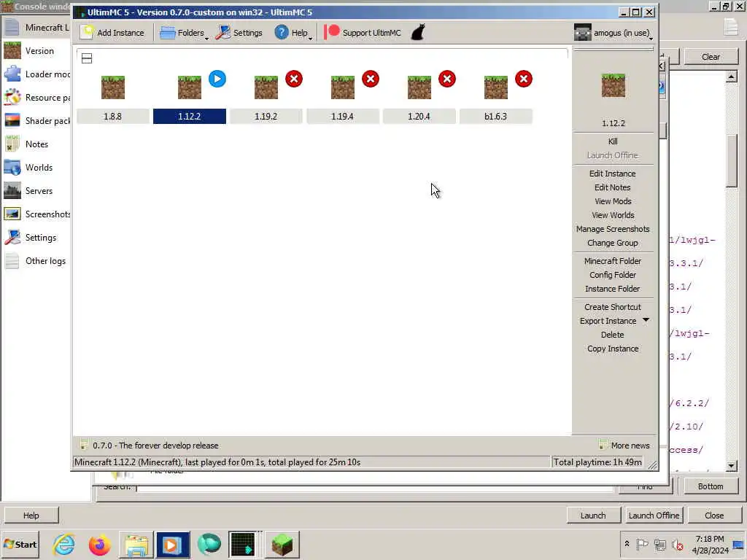Viewport: 747px width, 560px height.
Task: Open Firefox from the taskbar
Action: point(99,545)
